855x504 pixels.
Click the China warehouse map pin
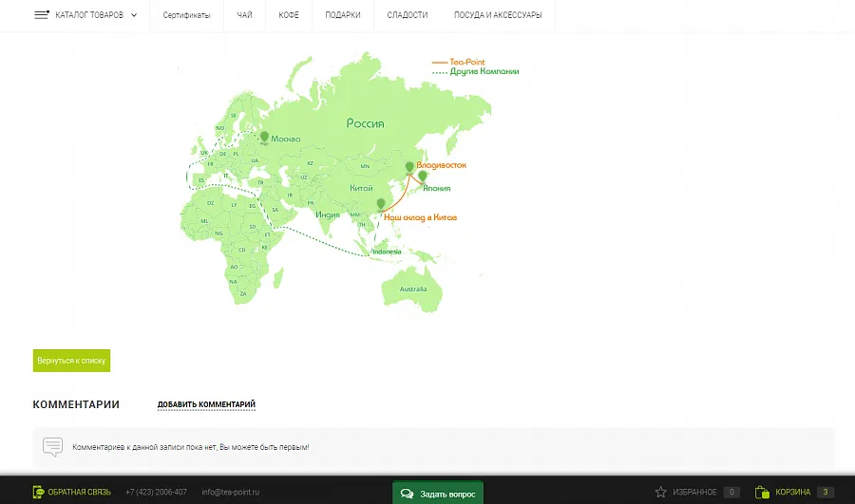pyautogui.click(x=381, y=205)
